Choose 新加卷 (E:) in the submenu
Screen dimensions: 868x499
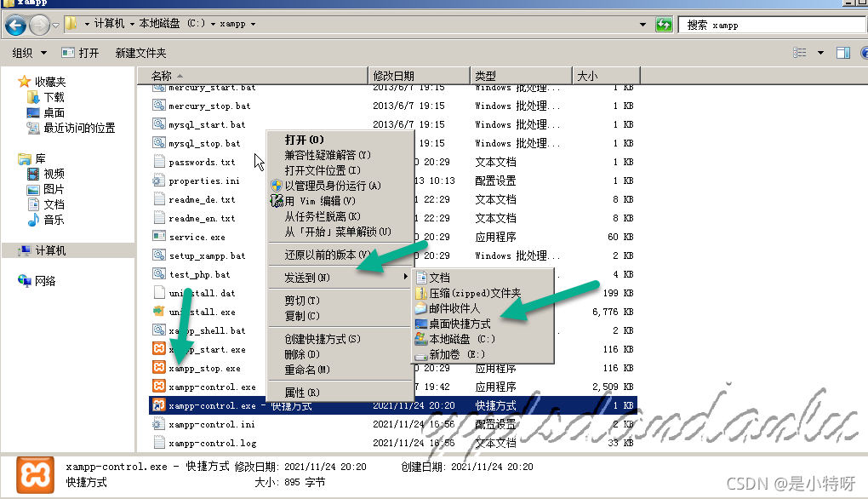click(483, 354)
